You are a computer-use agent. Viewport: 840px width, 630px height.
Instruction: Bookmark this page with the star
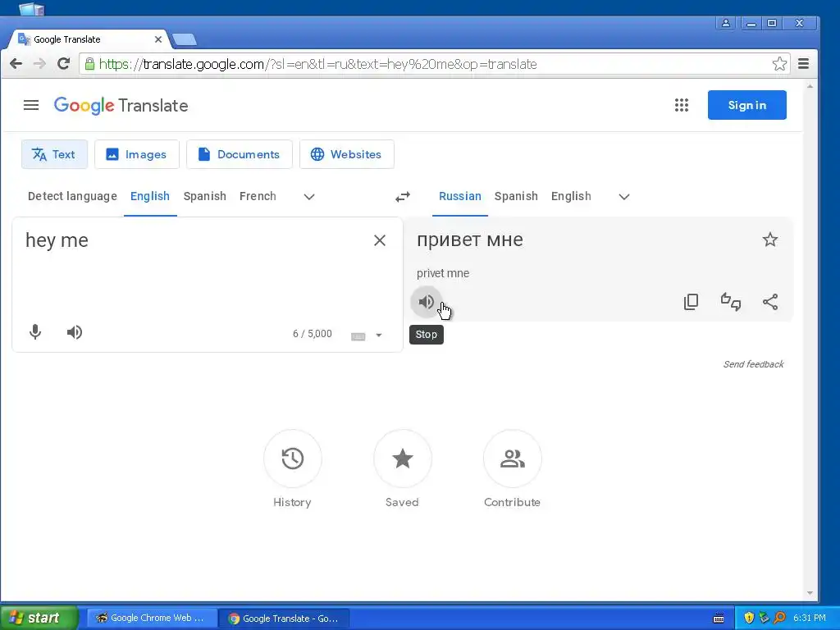[779, 64]
